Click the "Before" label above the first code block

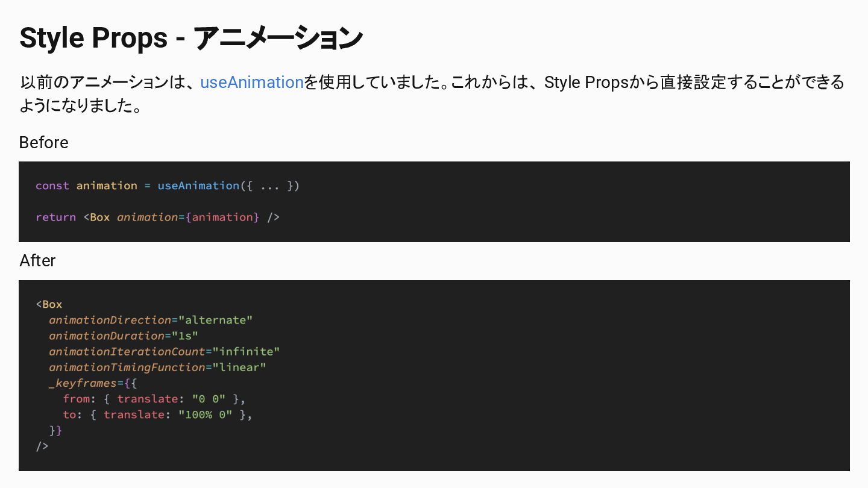point(43,143)
